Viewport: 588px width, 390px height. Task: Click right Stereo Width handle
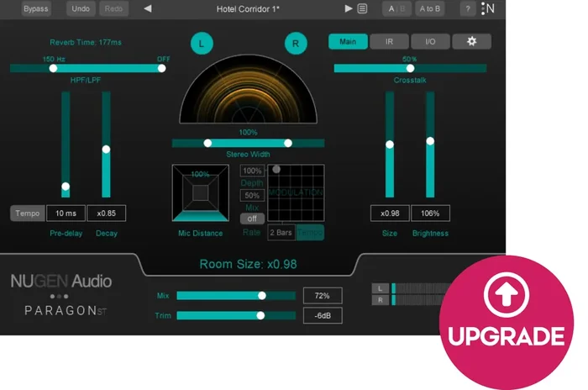(x=288, y=143)
